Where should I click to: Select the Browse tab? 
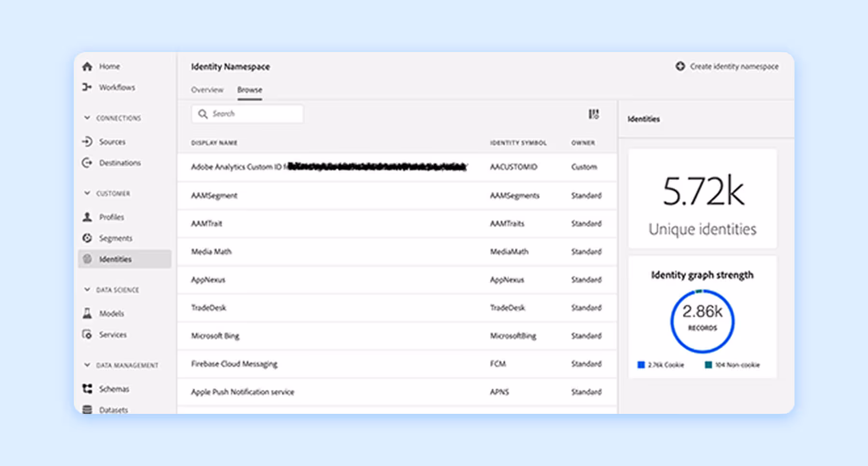click(x=250, y=90)
